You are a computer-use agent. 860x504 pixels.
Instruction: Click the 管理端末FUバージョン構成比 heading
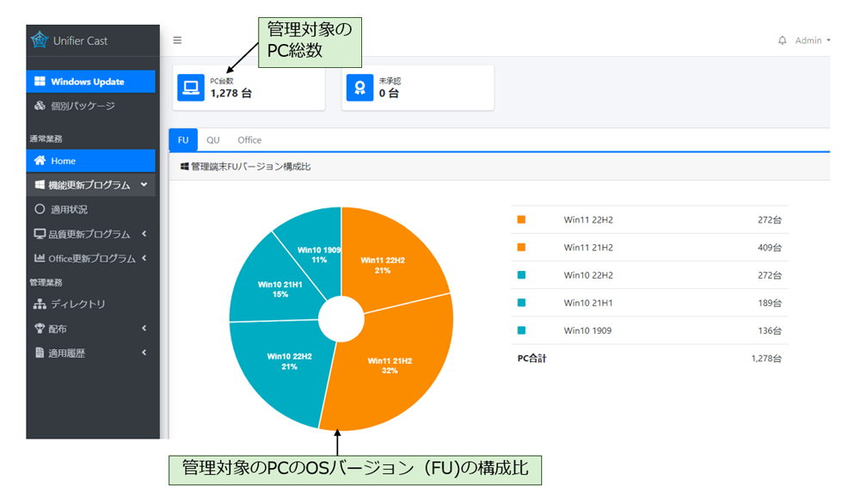click(250, 166)
